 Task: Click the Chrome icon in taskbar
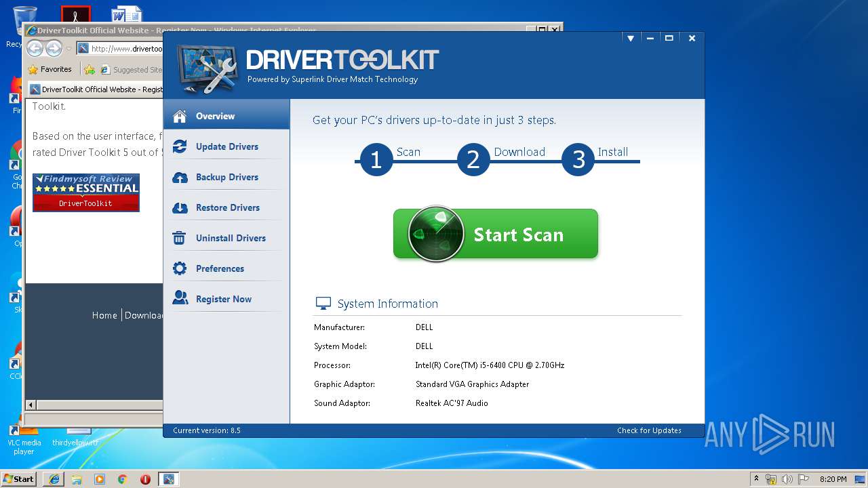122,479
